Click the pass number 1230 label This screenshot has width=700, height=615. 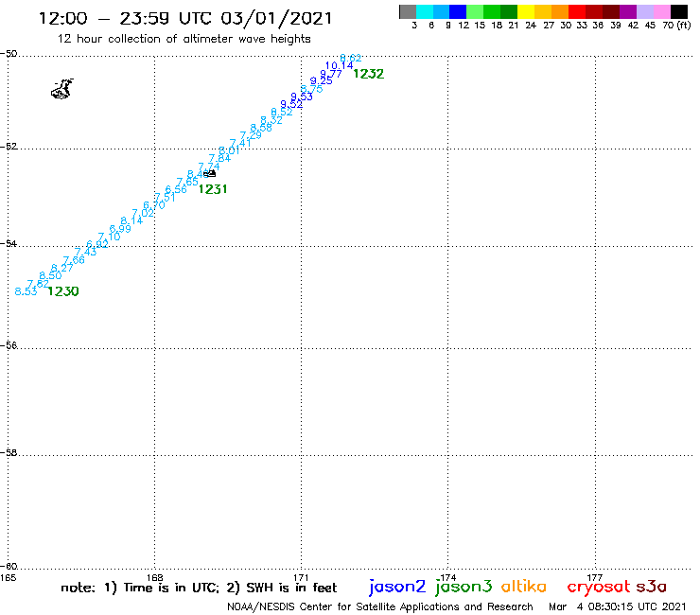pos(63,291)
